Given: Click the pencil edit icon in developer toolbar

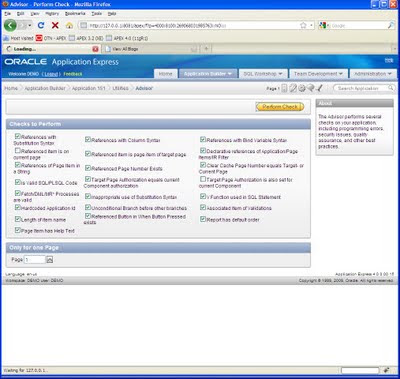Looking at the screenshot, I should (x=293, y=88).
